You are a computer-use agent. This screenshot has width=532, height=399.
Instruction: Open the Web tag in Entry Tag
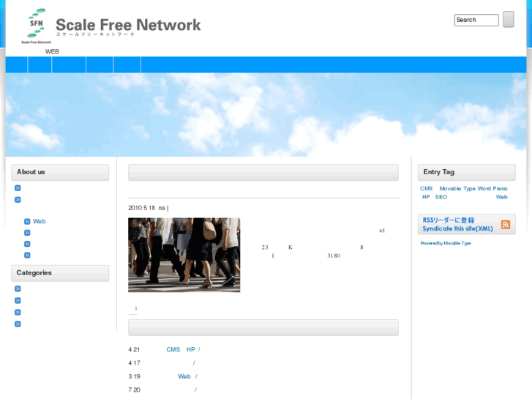pyautogui.click(x=501, y=197)
